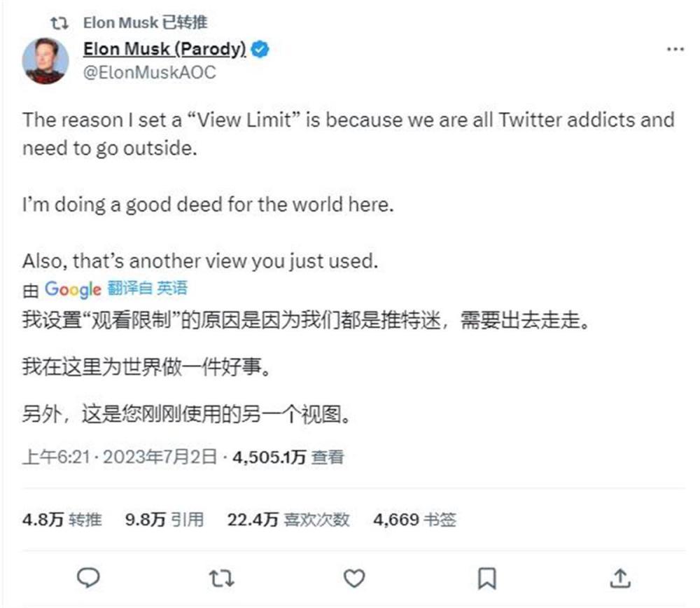
Task: Click the share upload icon
Action: [x=620, y=577]
